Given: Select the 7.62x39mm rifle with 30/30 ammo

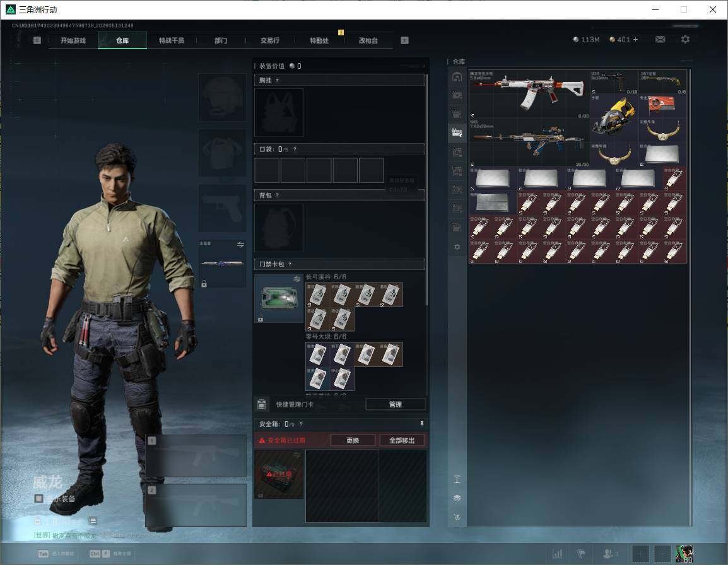Looking at the screenshot, I should 529,143.
